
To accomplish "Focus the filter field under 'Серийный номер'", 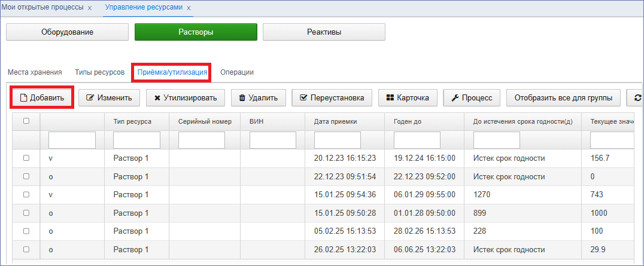I will pyautogui.click(x=202, y=140).
